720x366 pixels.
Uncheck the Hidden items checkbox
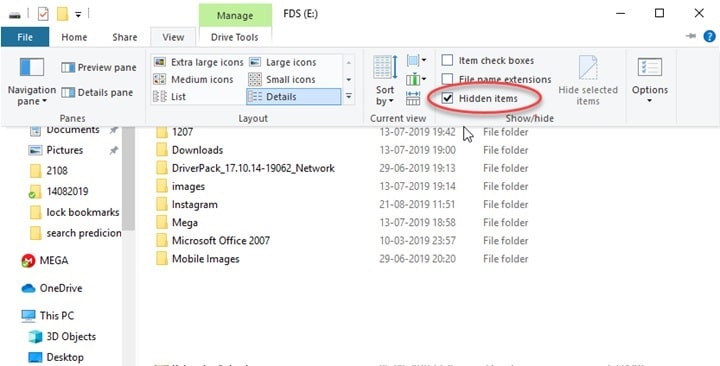pos(447,98)
